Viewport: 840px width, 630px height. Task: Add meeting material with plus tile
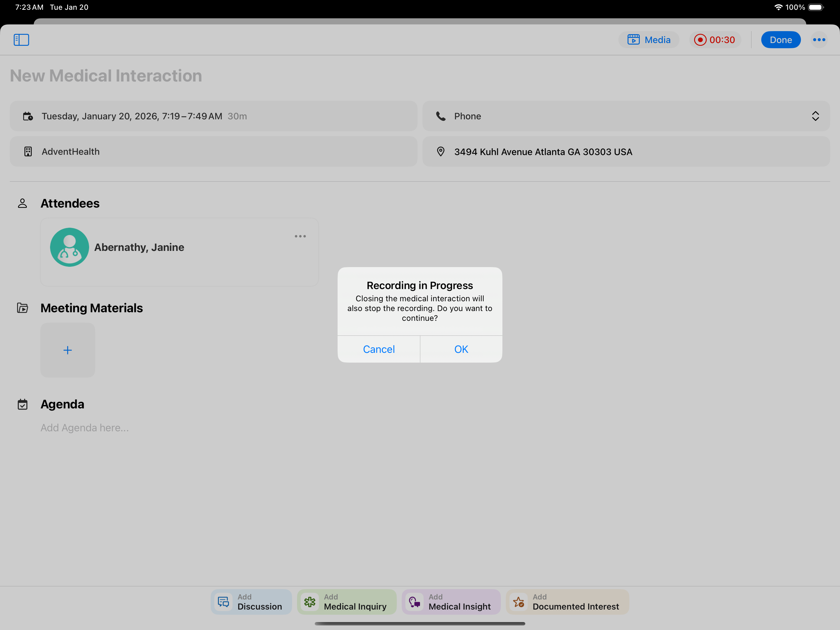point(67,350)
